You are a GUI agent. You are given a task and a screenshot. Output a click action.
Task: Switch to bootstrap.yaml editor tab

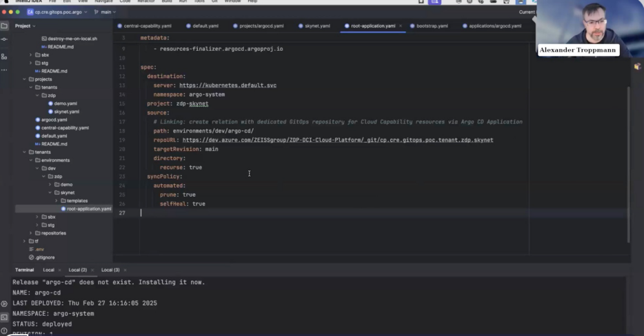pyautogui.click(x=429, y=26)
